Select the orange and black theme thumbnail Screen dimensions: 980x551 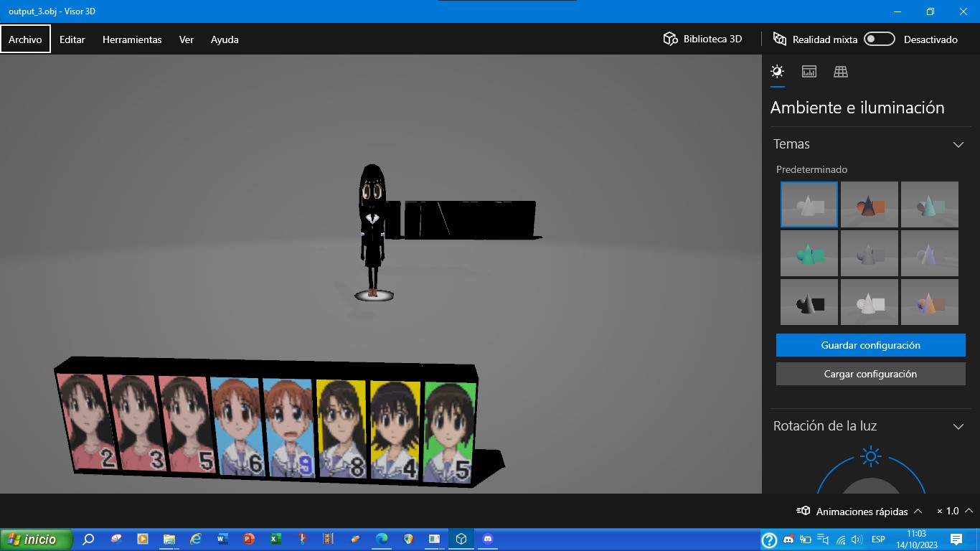point(870,204)
